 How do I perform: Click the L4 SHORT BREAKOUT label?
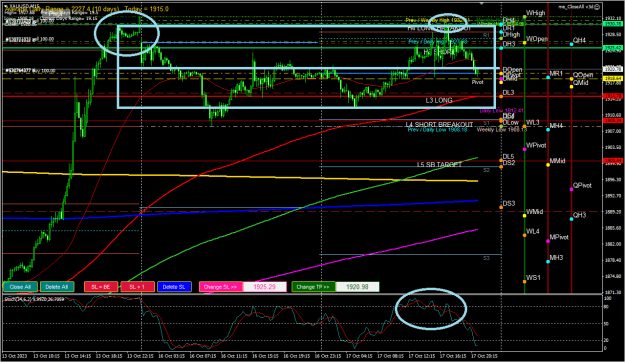click(439, 125)
